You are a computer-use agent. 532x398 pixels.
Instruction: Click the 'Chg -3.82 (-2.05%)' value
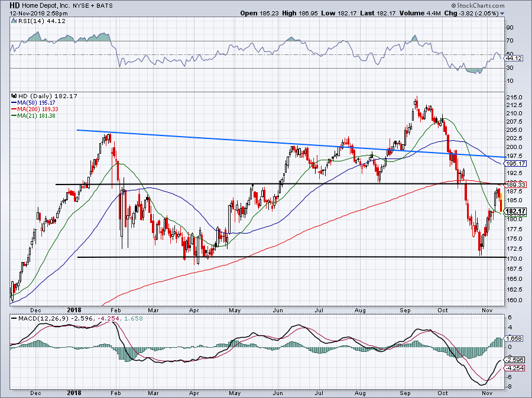[x=471, y=13]
